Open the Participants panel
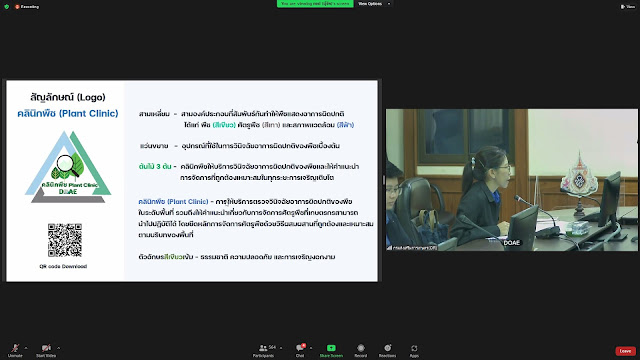The height and width of the screenshot is (360, 640). click(x=264, y=350)
